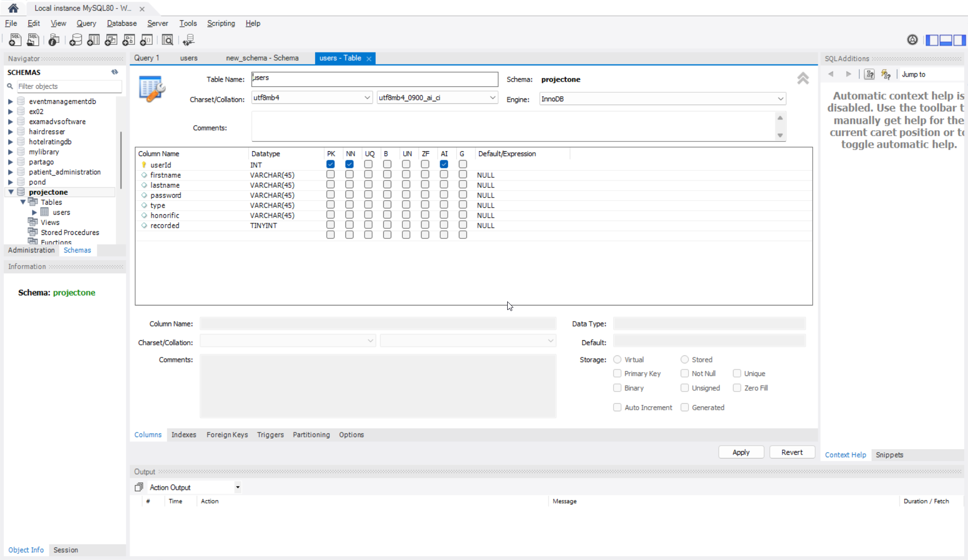Switch to the Foreign Keys tab
Viewport: 968px width, 560px height.
pyautogui.click(x=227, y=434)
